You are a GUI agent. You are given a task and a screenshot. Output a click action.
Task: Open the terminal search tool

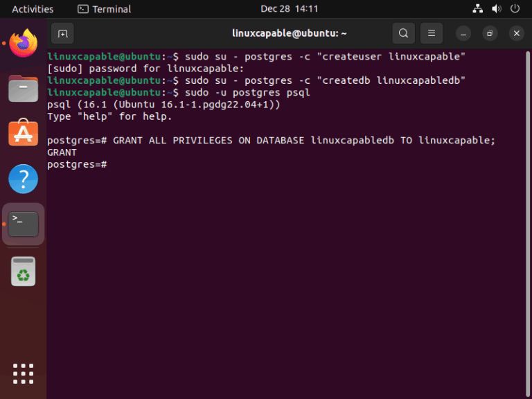pyautogui.click(x=403, y=33)
